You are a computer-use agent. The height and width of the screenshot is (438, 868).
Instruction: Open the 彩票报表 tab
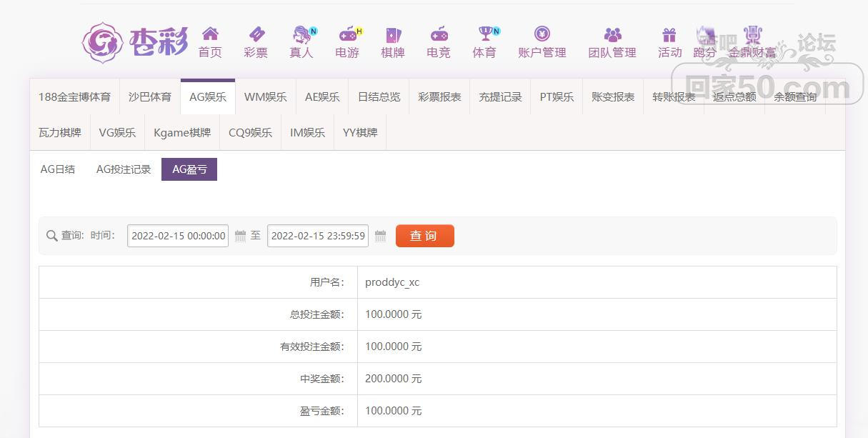[x=439, y=96]
